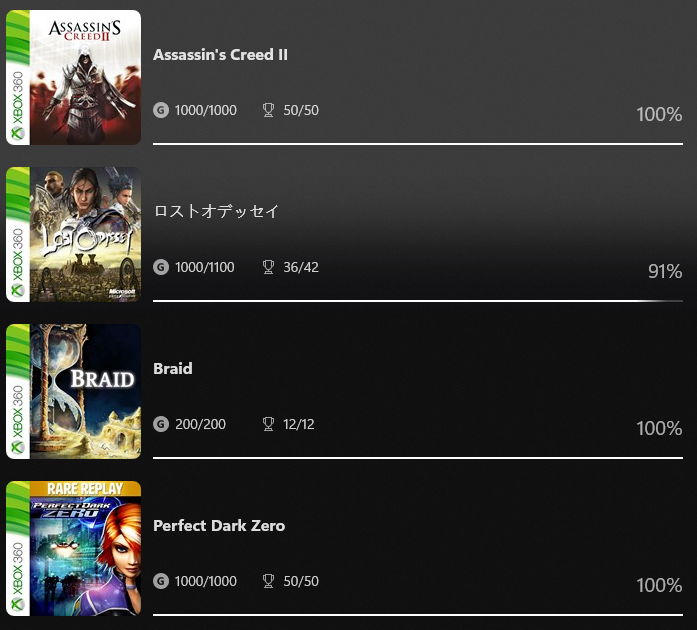Click Perfect Dark Zero's trophy icon
The height and width of the screenshot is (630, 697).
coord(268,581)
